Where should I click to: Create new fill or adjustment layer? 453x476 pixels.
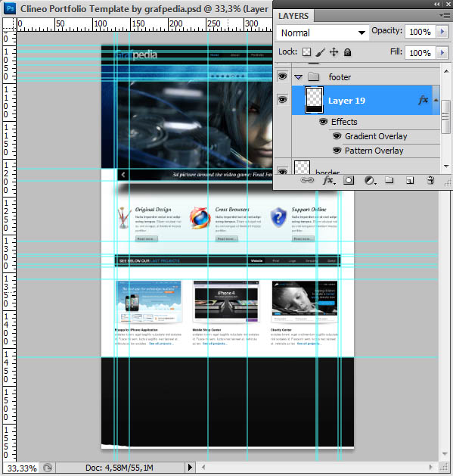(x=370, y=181)
